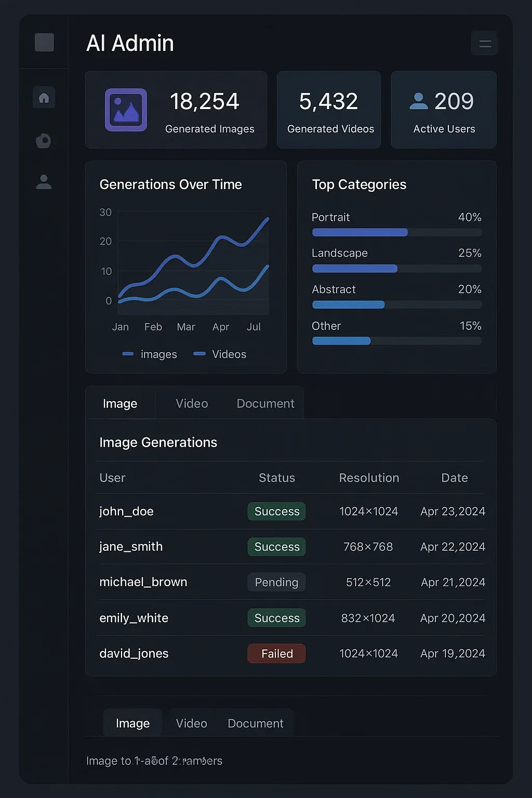532x798 pixels.
Task: Click the square logo in sidebar
Action: point(44,43)
